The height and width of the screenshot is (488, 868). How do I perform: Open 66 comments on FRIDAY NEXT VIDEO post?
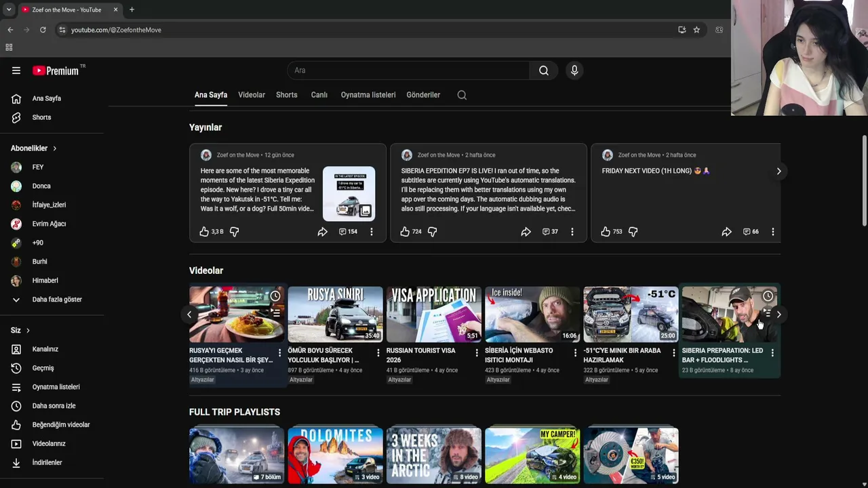coord(751,232)
